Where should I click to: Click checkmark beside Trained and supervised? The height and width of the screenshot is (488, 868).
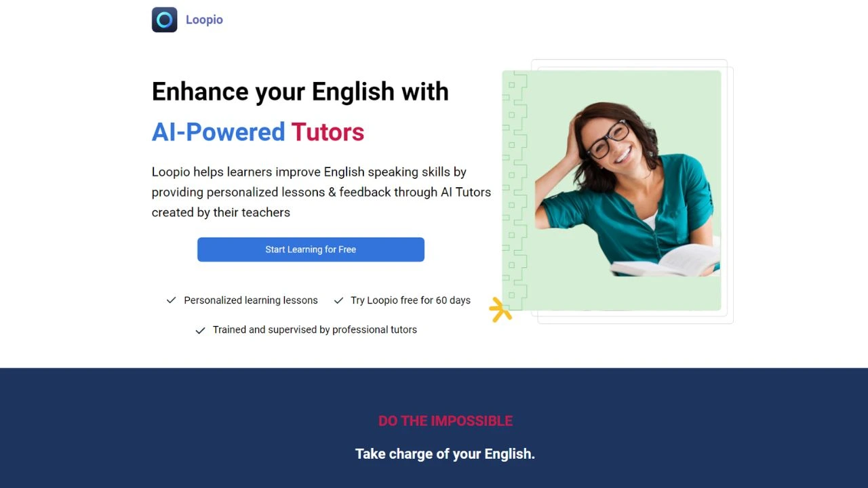click(x=200, y=330)
